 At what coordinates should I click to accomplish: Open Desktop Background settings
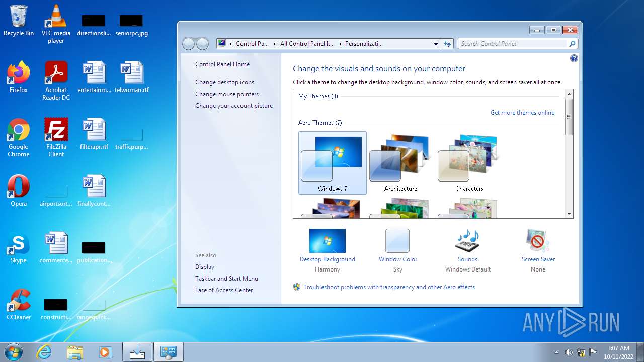pos(328,250)
